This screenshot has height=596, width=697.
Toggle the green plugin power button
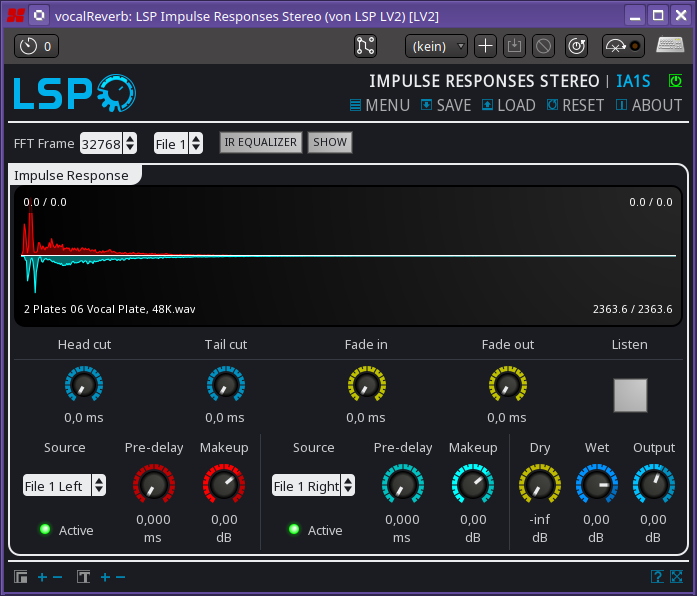coord(675,81)
